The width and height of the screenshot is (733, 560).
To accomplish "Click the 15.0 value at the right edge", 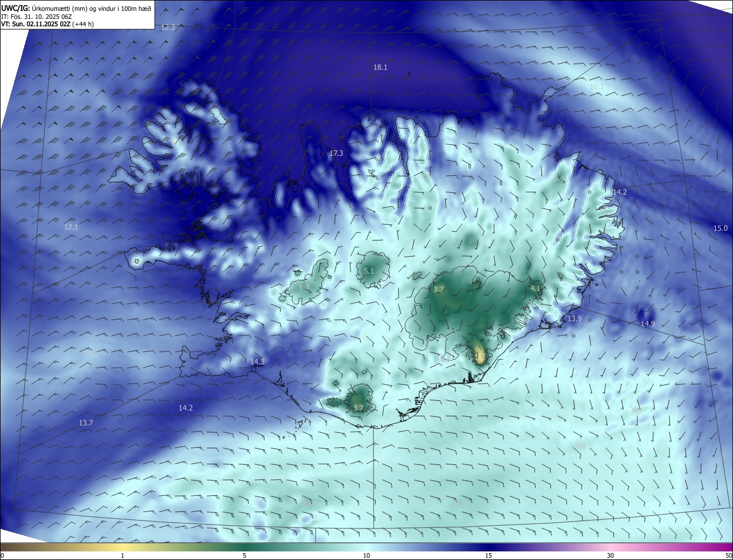I will [720, 228].
